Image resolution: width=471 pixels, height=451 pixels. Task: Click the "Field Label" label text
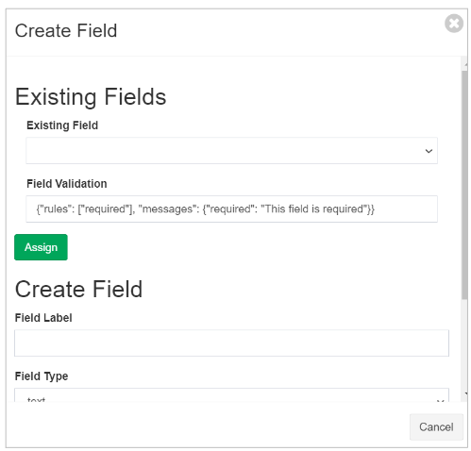click(43, 318)
